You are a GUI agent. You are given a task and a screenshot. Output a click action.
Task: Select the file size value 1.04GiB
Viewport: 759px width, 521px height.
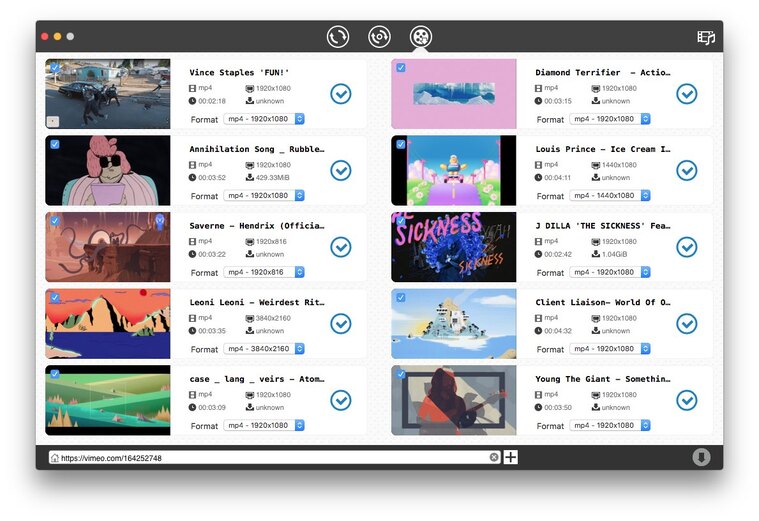click(x=615, y=254)
